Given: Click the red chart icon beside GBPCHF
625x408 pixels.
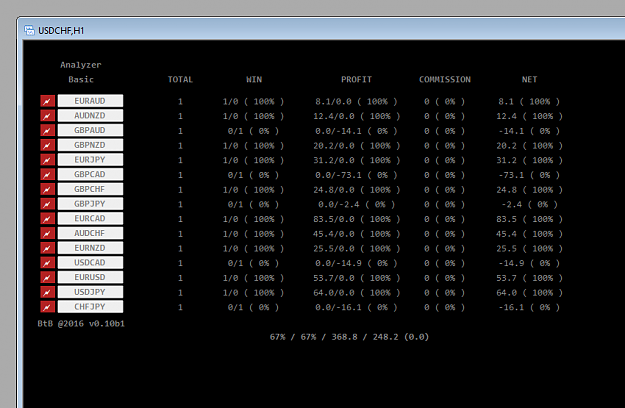Looking at the screenshot, I should tap(47, 189).
